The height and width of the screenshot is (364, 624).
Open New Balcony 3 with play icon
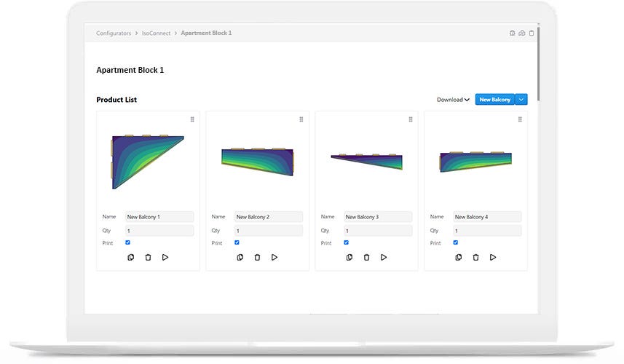(x=384, y=258)
